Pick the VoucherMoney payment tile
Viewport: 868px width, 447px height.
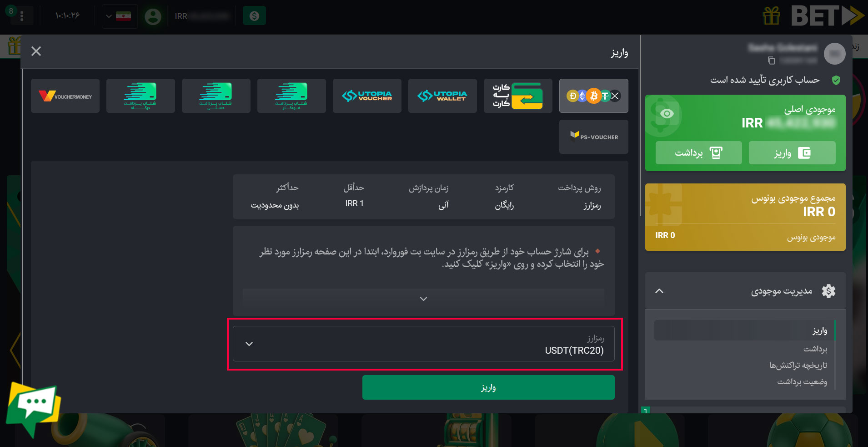pyautogui.click(x=65, y=96)
